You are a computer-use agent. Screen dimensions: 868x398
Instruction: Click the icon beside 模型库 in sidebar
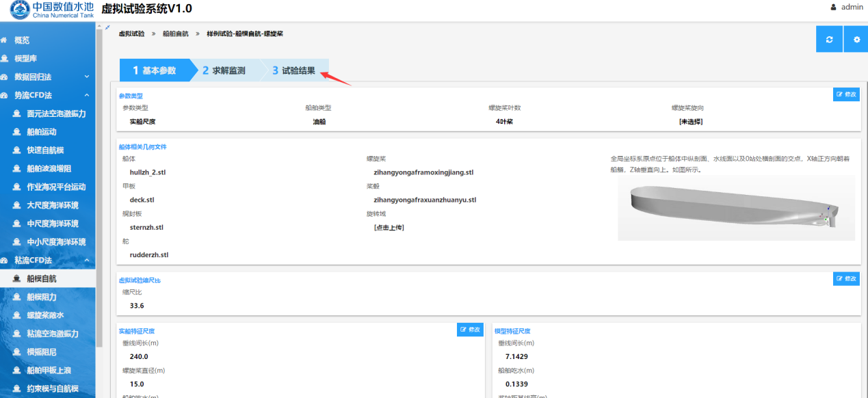point(5,59)
